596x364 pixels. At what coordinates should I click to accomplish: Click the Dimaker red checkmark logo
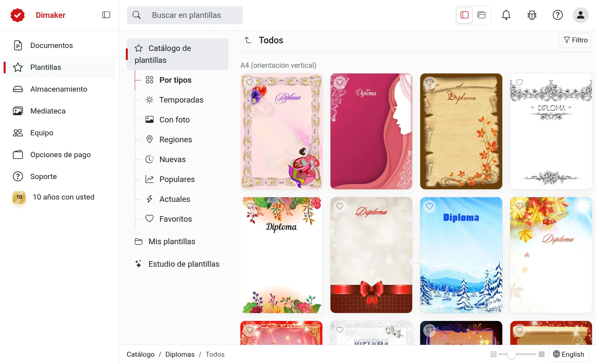[18, 15]
